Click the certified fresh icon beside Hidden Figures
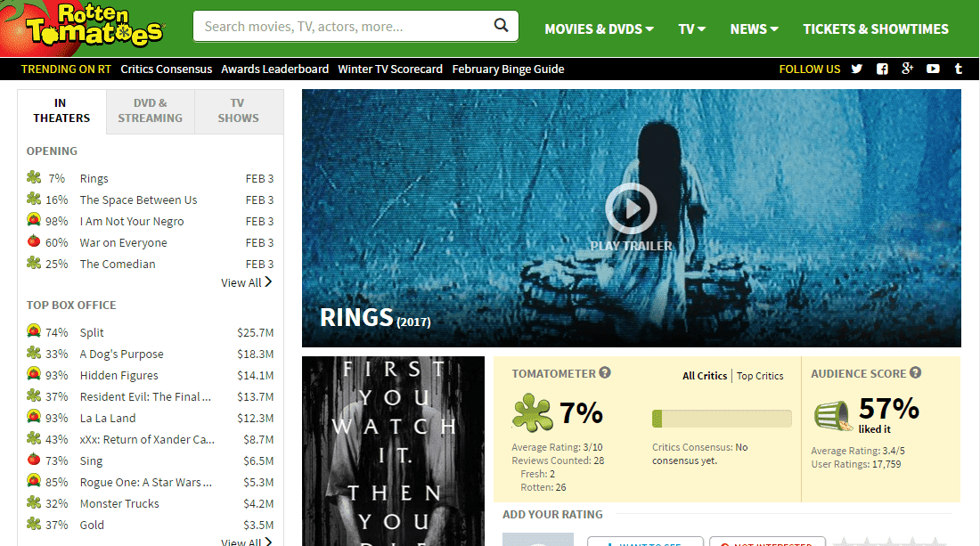 (x=34, y=374)
